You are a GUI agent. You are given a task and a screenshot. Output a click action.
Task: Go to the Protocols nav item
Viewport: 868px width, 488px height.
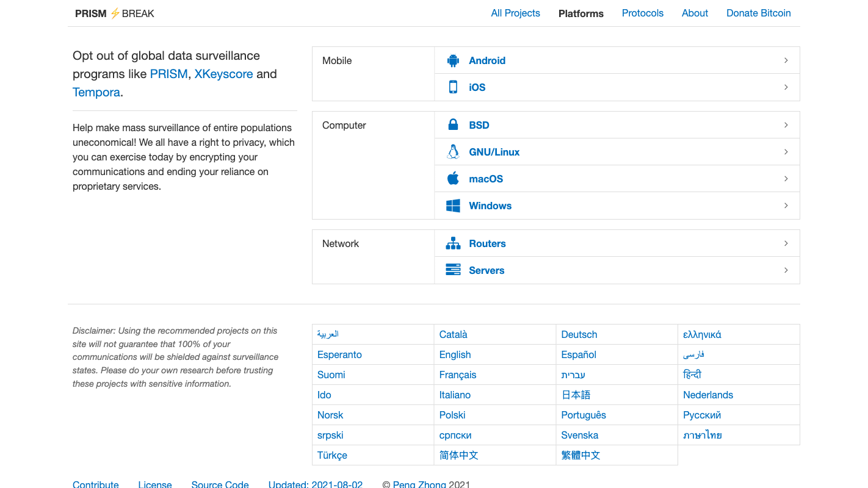click(x=642, y=13)
